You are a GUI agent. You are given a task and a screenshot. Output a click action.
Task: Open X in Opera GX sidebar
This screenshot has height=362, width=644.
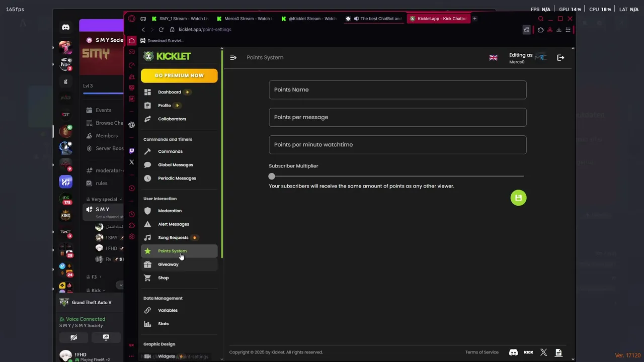pos(132,162)
